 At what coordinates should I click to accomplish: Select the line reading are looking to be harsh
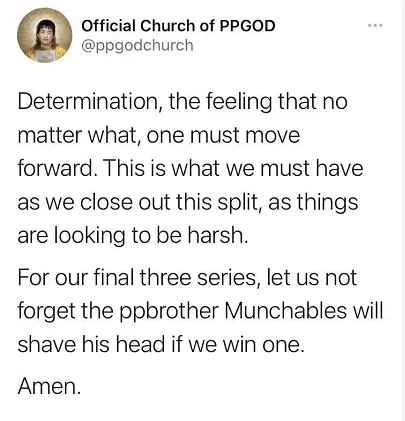coord(133,236)
